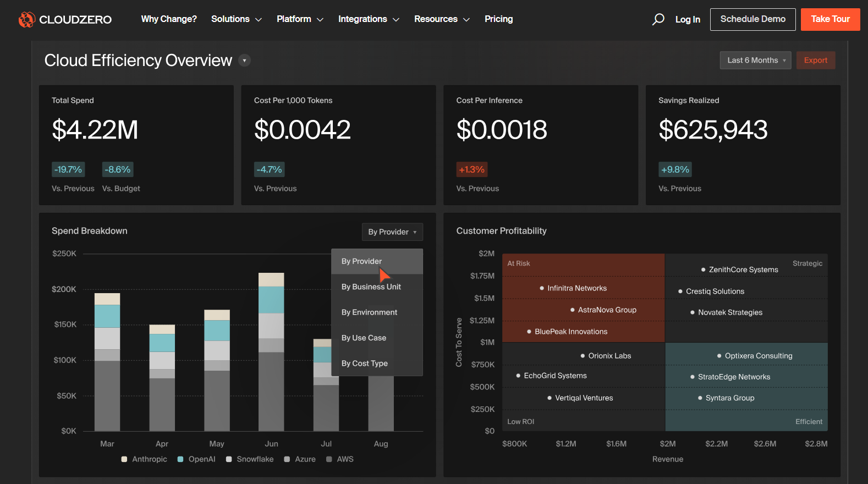This screenshot has width=868, height=484.
Task: Open the search magnifier icon
Action: [658, 20]
